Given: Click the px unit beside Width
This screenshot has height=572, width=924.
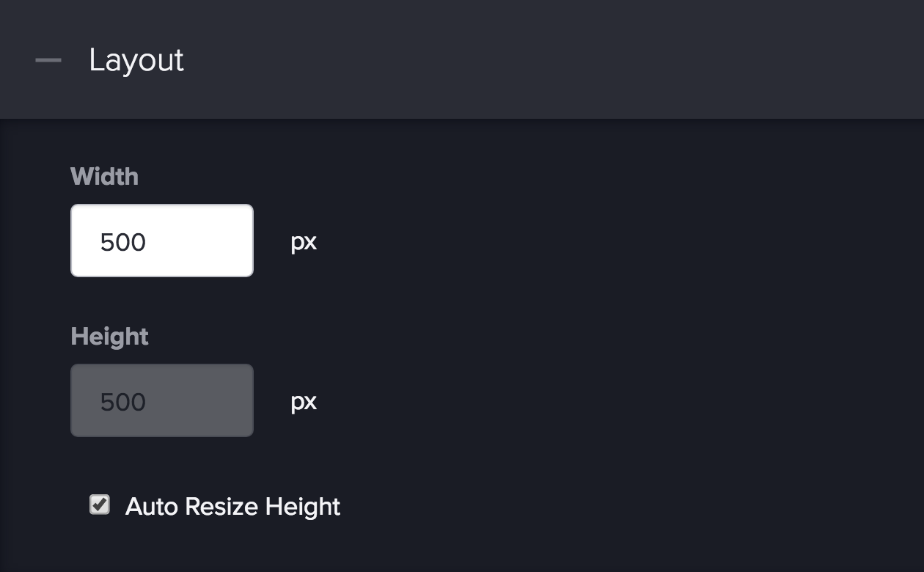Looking at the screenshot, I should (x=304, y=242).
